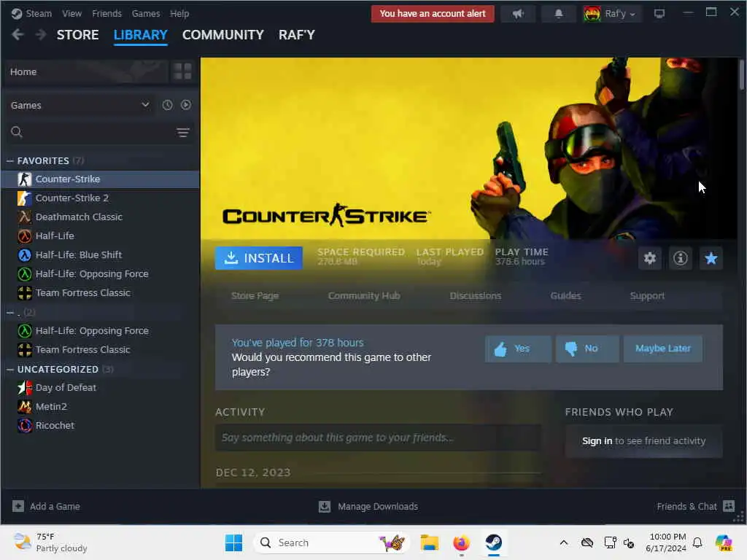Open Guides link
This screenshot has height=560, width=747.
point(565,296)
